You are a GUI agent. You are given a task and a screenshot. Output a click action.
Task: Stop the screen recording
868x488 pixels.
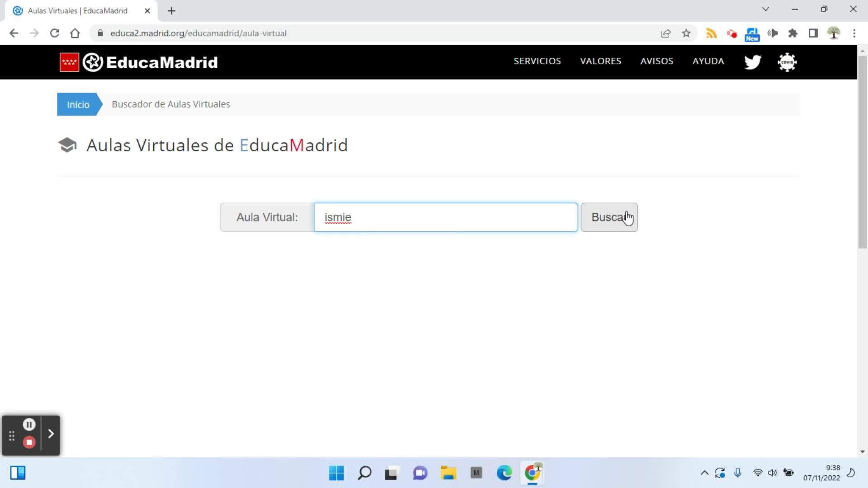(x=29, y=442)
